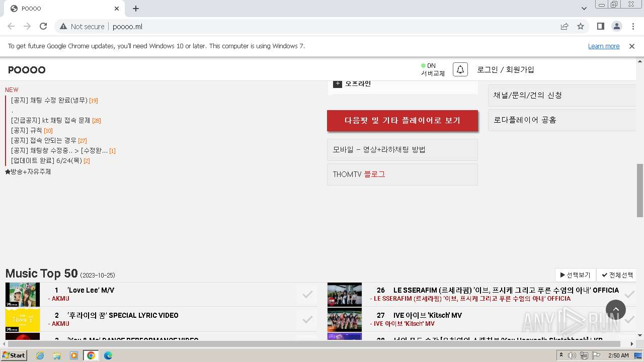Click the Action Center flag icon
Image resolution: width=644 pixels, height=362 pixels.
point(596,355)
